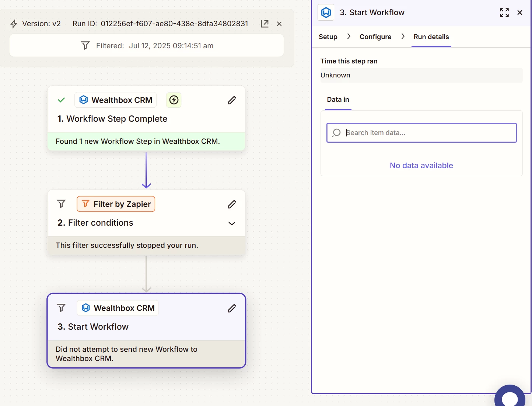Click Wealthbox logo in panel header
Viewport: 532px width, 406px height.
tap(326, 13)
